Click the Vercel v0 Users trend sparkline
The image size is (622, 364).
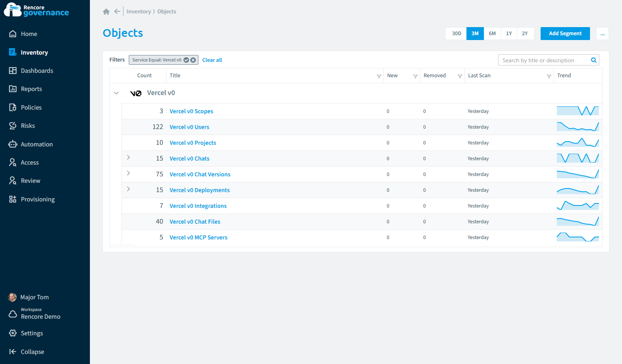(x=578, y=127)
